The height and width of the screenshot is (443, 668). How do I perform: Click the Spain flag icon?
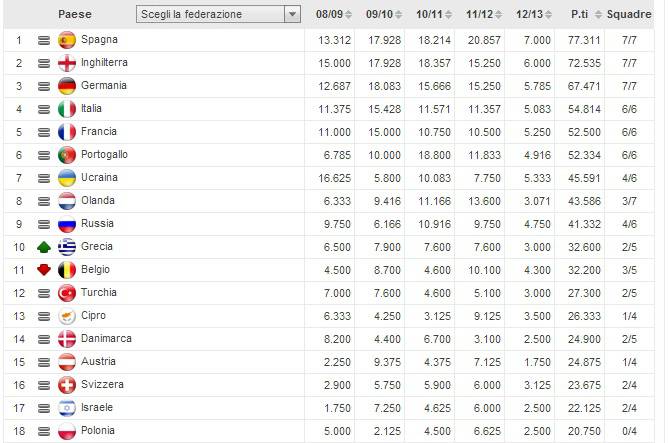coord(67,40)
